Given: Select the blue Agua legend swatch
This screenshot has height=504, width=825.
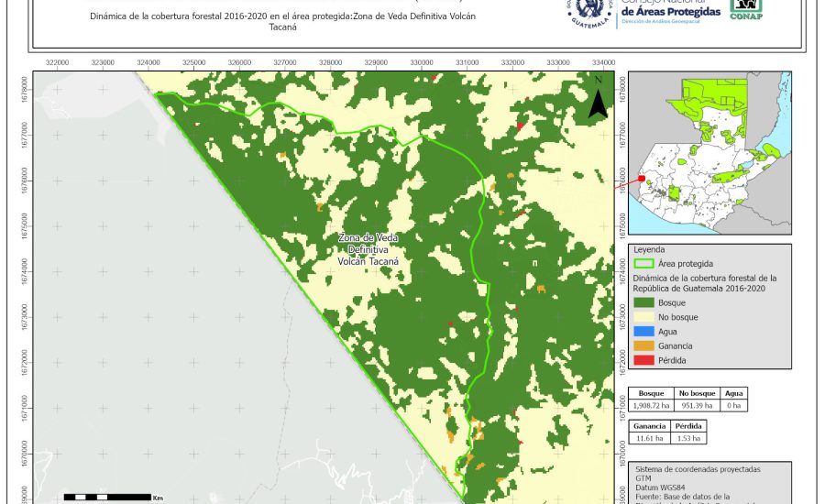Looking at the screenshot, I should click(x=644, y=332).
